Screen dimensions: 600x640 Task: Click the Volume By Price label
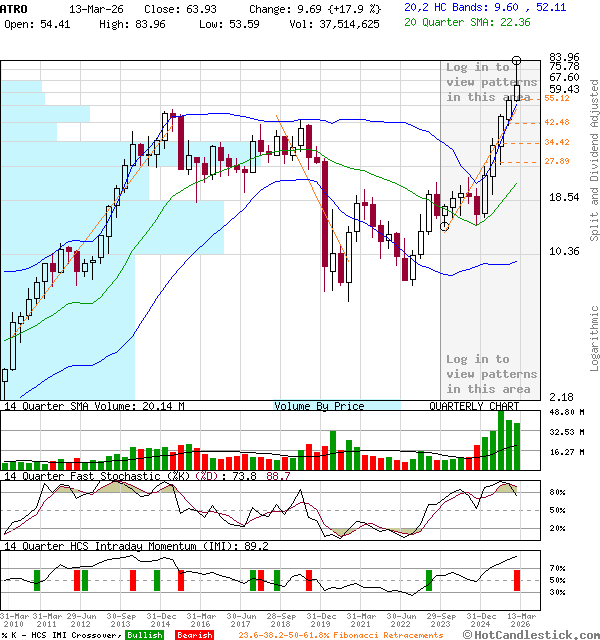[x=319, y=406]
